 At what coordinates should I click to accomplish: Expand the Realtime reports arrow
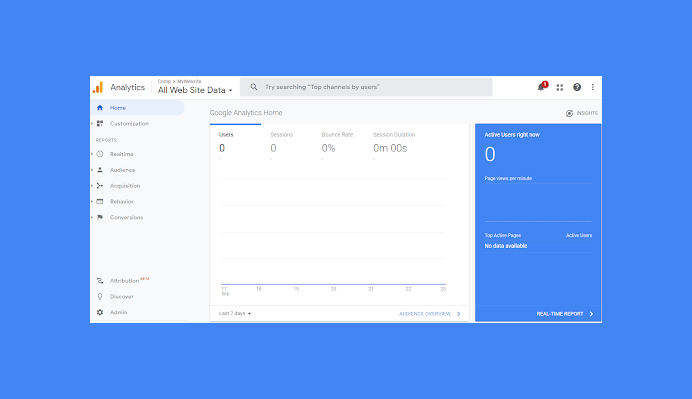[92, 154]
